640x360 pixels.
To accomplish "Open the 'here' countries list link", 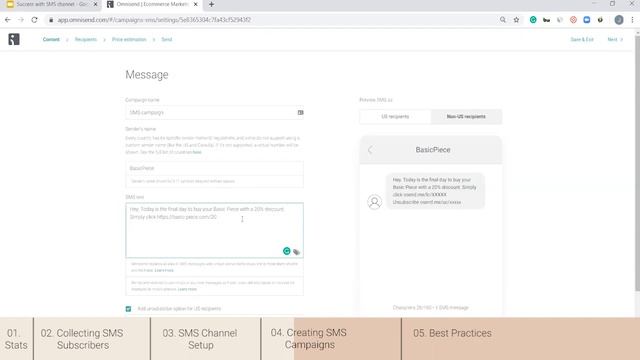I will (x=197, y=152).
